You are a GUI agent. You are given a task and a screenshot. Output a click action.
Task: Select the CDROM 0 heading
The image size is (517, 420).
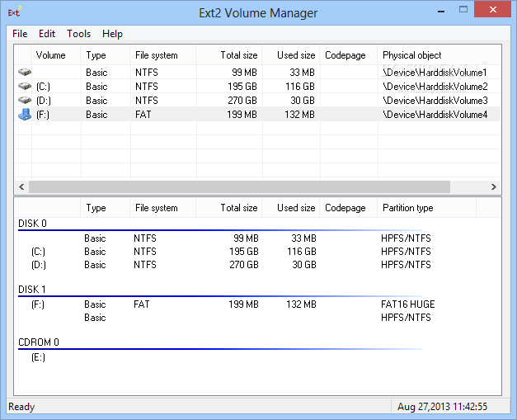coord(39,342)
